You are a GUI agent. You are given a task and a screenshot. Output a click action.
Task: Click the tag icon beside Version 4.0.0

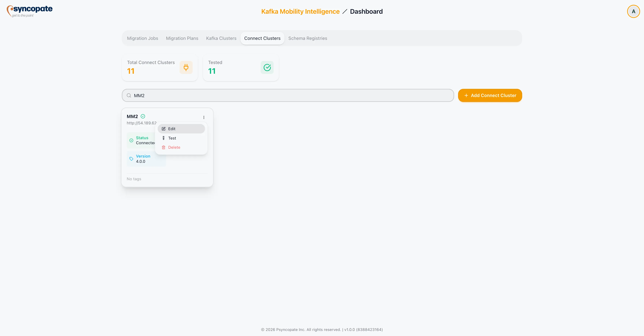click(131, 159)
